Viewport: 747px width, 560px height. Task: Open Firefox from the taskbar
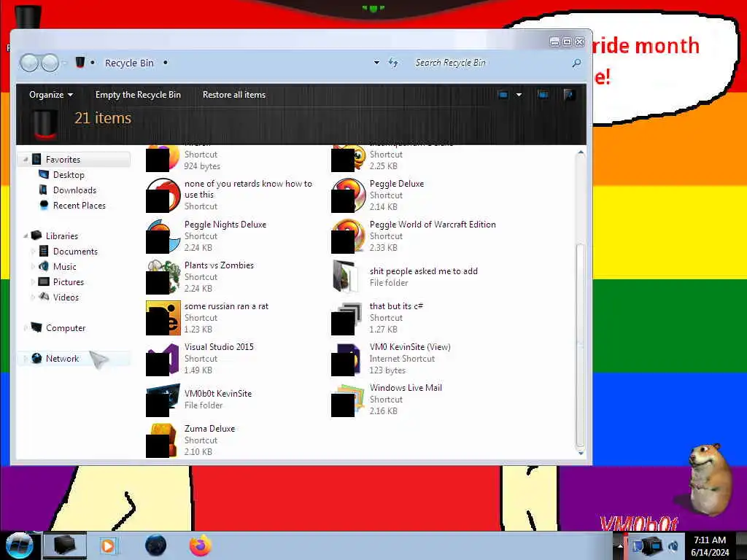click(x=201, y=545)
